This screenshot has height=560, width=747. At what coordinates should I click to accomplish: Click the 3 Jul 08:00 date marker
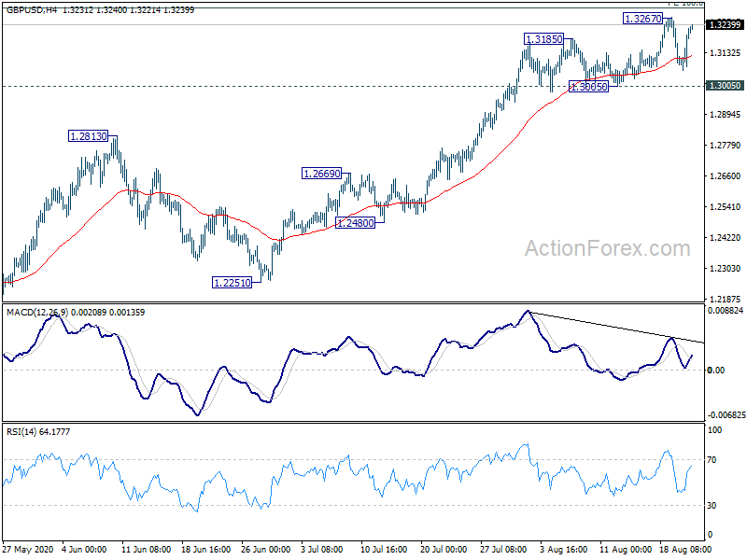tap(322, 550)
